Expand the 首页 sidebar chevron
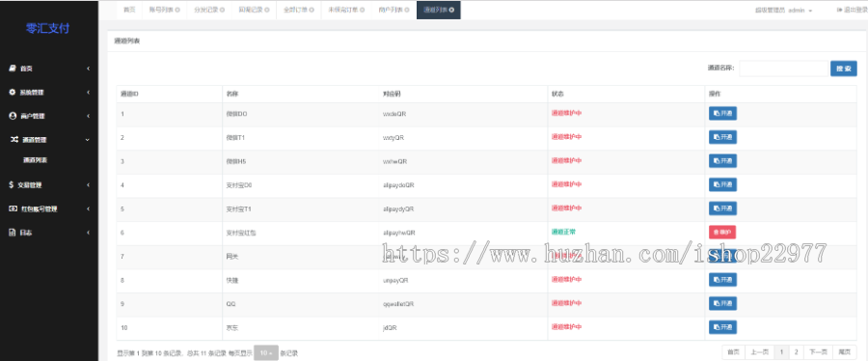 [88, 69]
